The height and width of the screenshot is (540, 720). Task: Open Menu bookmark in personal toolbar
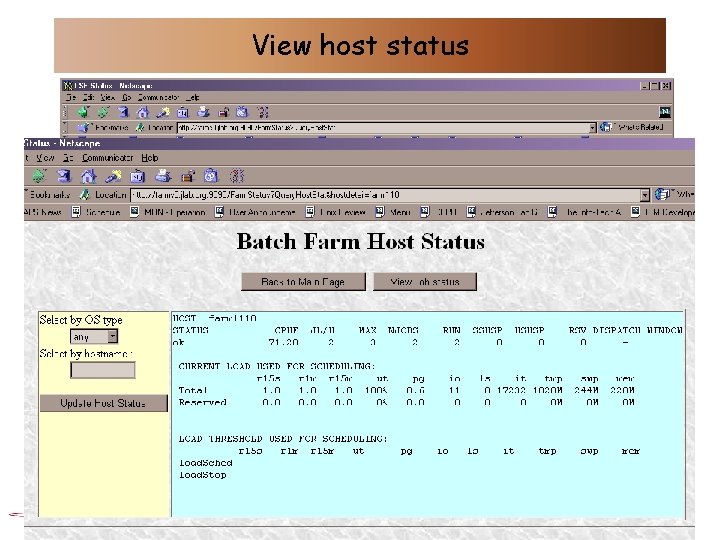394,212
